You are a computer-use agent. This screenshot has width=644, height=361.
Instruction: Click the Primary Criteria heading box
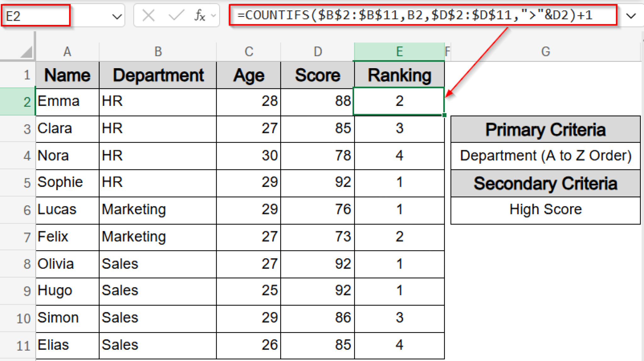click(546, 129)
